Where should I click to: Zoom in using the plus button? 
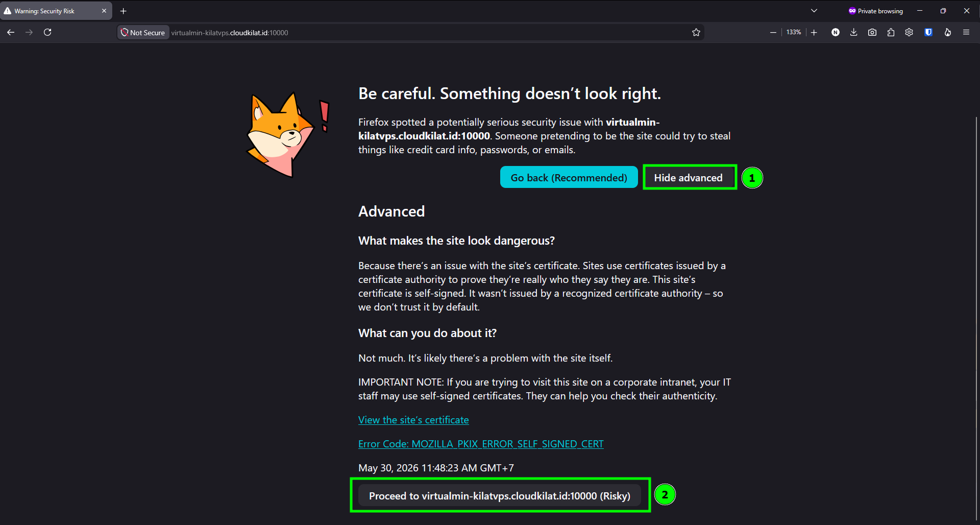814,32
